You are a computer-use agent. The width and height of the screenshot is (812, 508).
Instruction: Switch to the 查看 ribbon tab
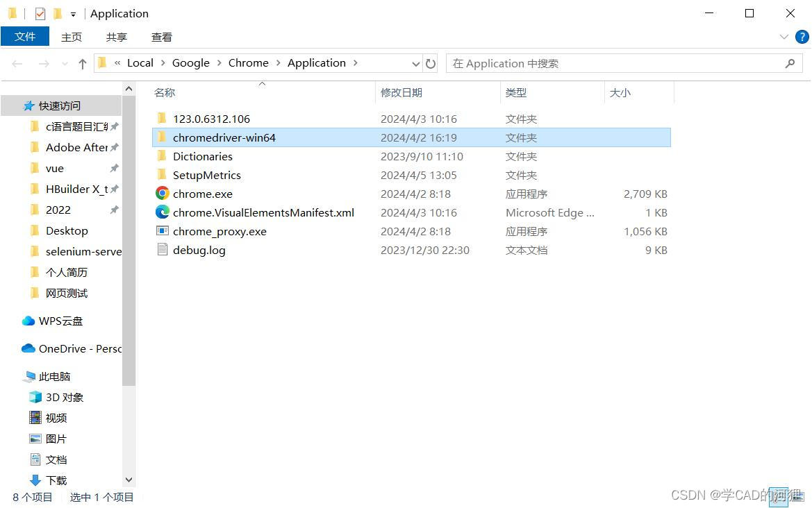[x=161, y=37]
